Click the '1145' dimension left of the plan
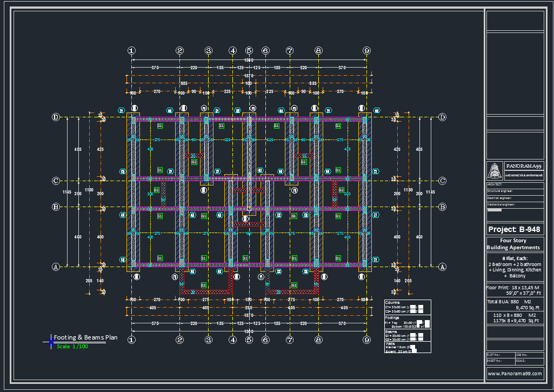Screen dimensions: 554x392 [x=67, y=192]
